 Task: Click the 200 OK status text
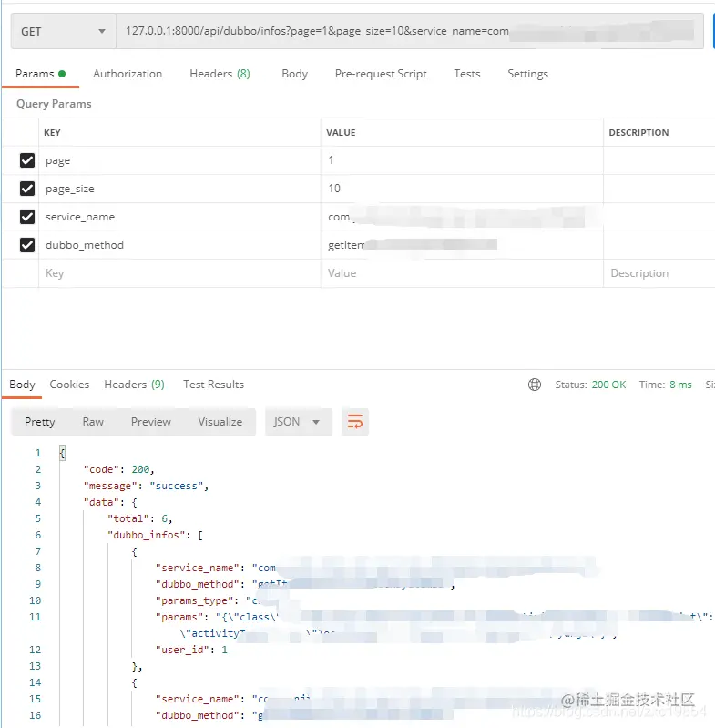pyautogui.click(x=608, y=385)
